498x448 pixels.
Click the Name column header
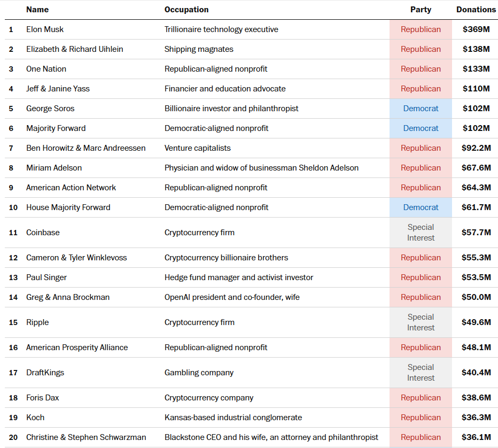[37, 10]
